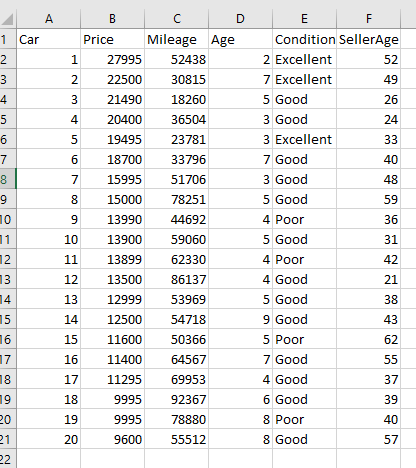
Task: Select column C header
Action: coord(177,19)
